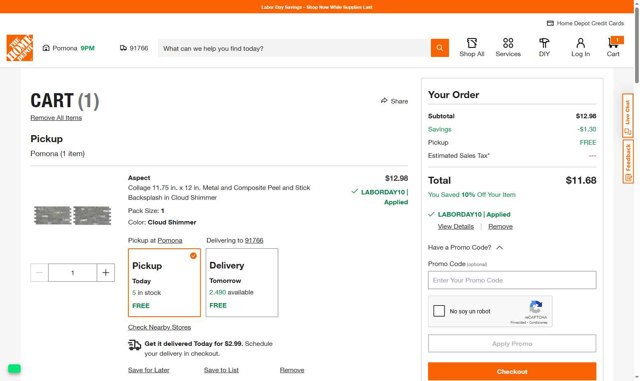
Task: Open the Cart icon in header
Action: click(613, 47)
